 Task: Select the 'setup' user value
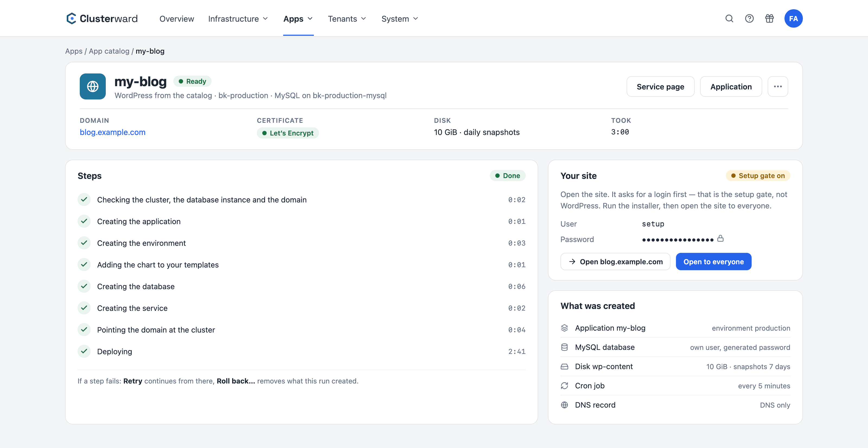coord(653,224)
